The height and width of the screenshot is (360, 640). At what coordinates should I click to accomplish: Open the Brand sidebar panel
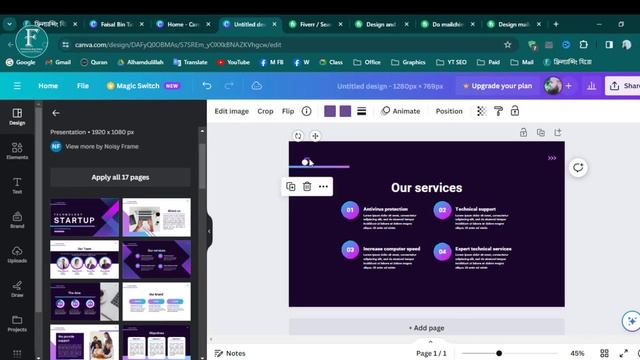pyautogui.click(x=17, y=220)
